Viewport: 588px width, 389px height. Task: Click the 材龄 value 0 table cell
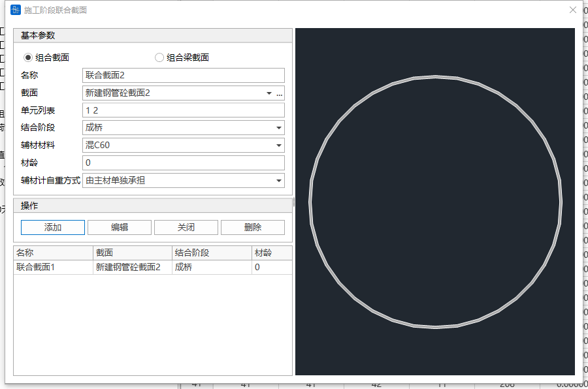point(272,267)
